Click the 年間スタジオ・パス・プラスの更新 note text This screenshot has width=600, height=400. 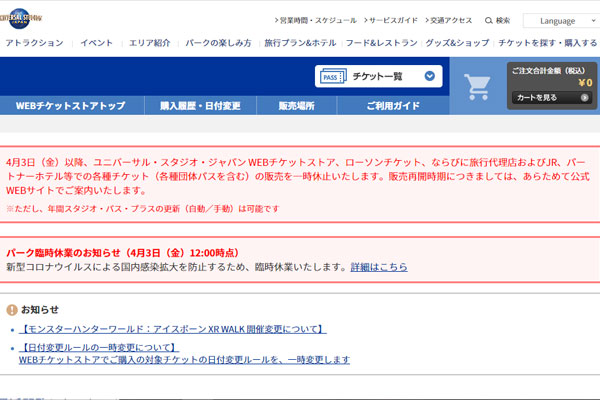point(143,209)
